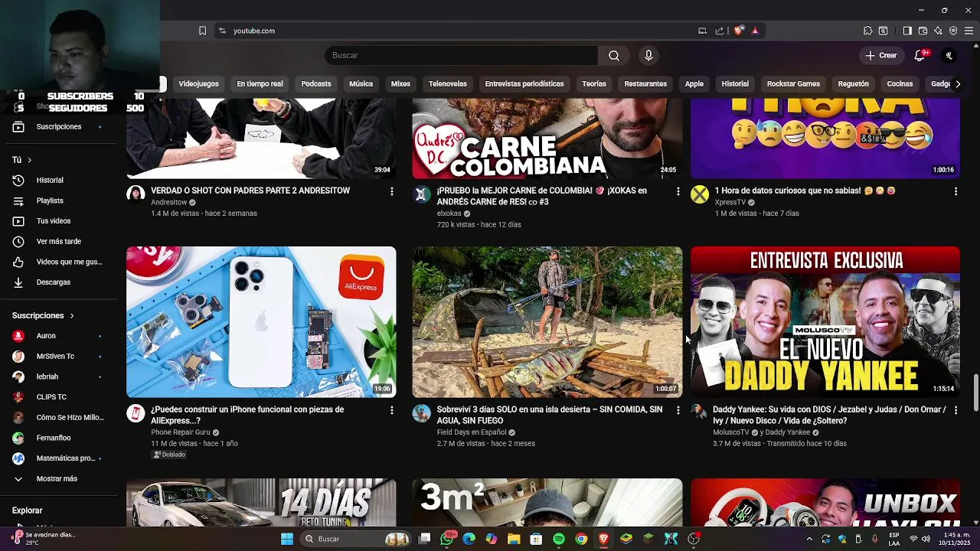
Task: Play the Daddy Yankee interview thumbnail
Action: [825, 322]
